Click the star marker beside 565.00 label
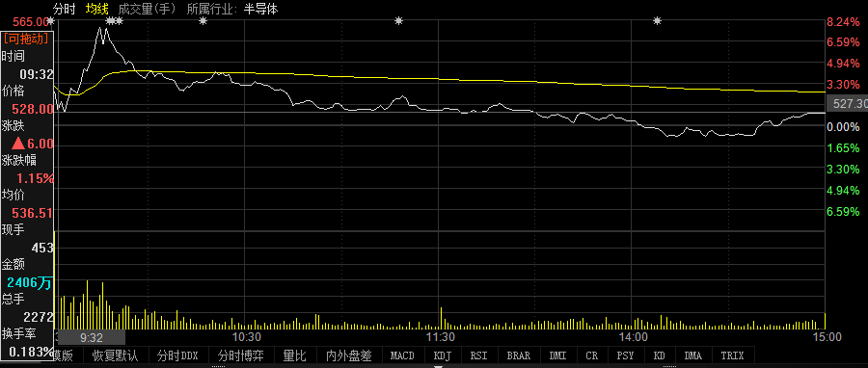Image resolution: width=868 pixels, height=368 pixels. pyautogui.click(x=50, y=21)
